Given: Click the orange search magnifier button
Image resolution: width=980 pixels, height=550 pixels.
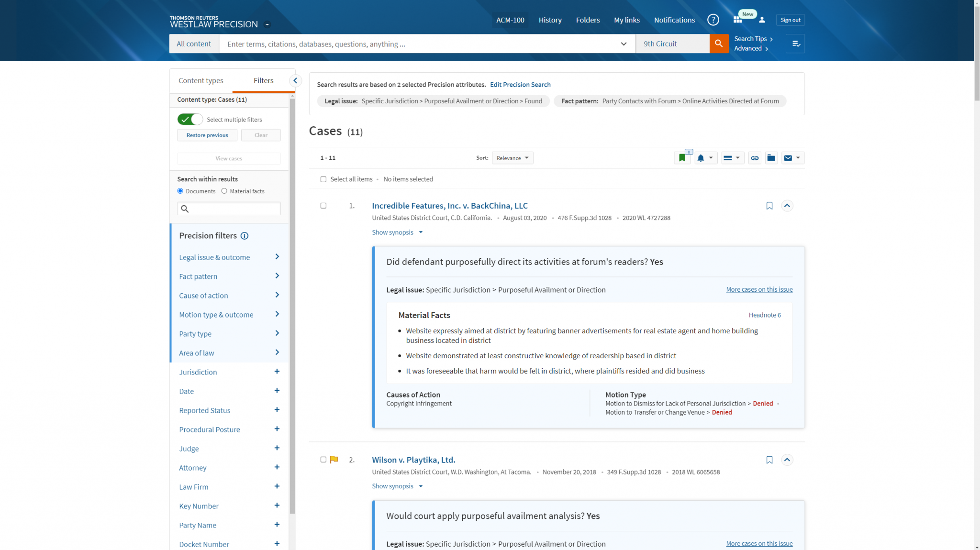Looking at the screenshot, I should [x=718, y=44].
